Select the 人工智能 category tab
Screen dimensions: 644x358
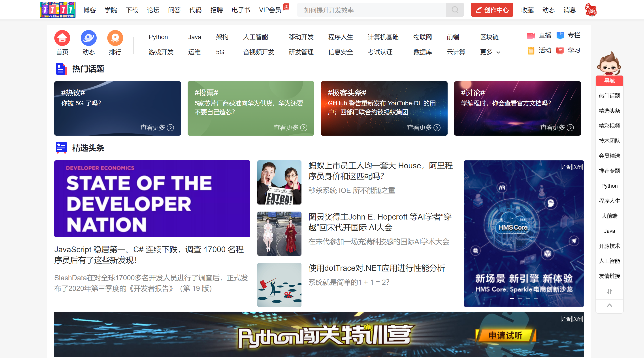pos(255,37)
